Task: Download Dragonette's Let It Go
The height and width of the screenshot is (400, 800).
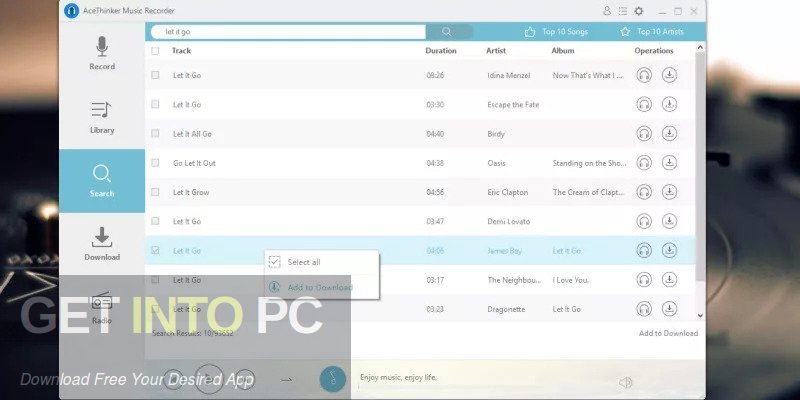Action: (x=669, y=309)
